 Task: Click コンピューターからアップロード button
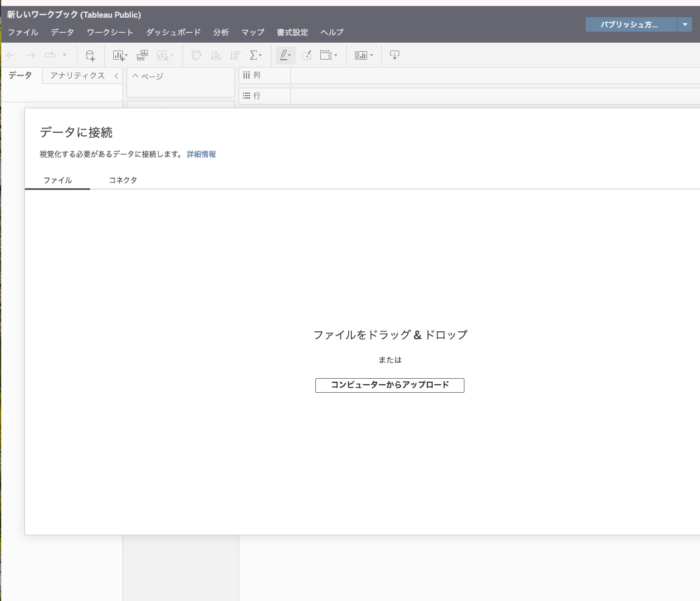[x=390, y=385]
